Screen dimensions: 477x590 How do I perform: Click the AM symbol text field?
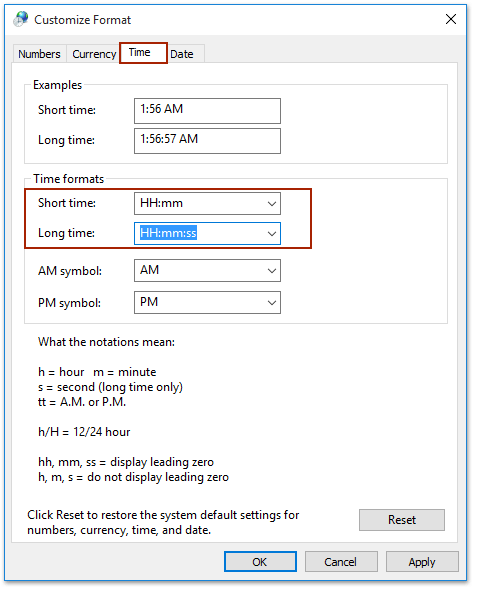tap(199, 271)
